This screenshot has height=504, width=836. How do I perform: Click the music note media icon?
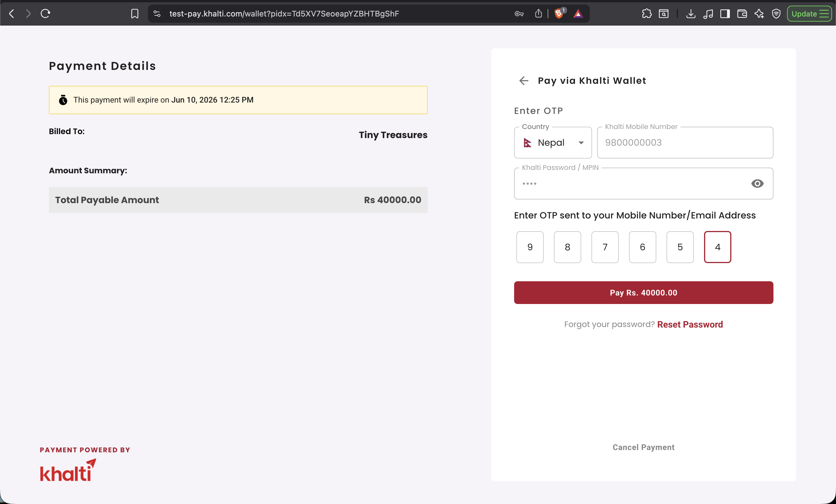[x=708, y=14]
